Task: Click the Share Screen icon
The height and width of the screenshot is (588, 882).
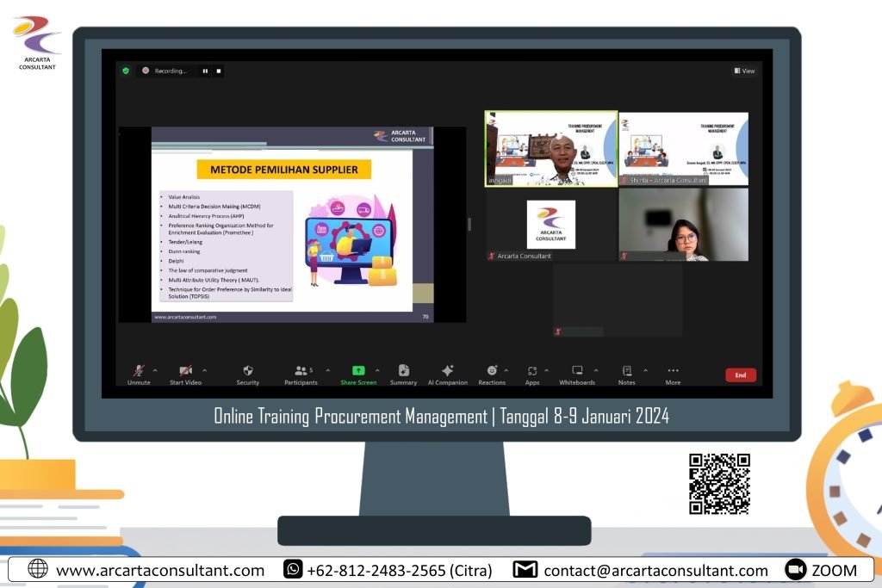Action: pos(358,371)
